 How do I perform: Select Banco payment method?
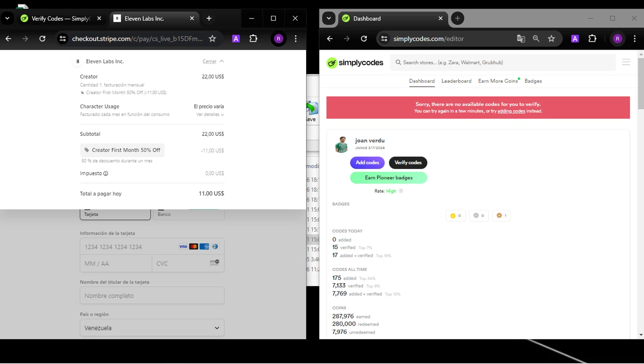pos(189,214)
